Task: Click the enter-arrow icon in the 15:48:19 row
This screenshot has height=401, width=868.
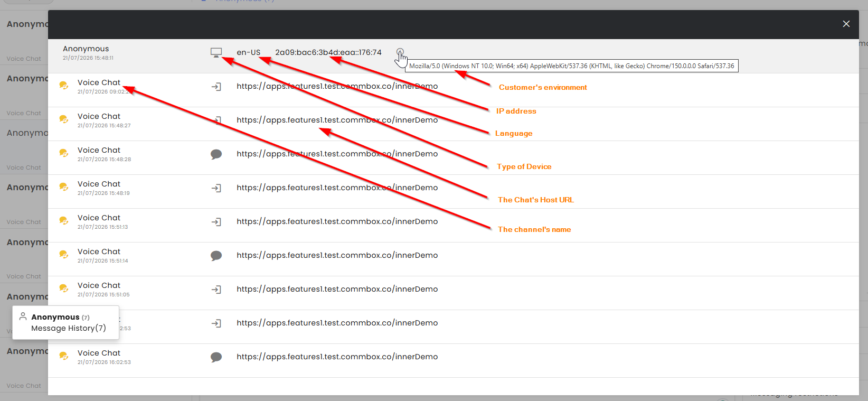Action: click(216, 188)
